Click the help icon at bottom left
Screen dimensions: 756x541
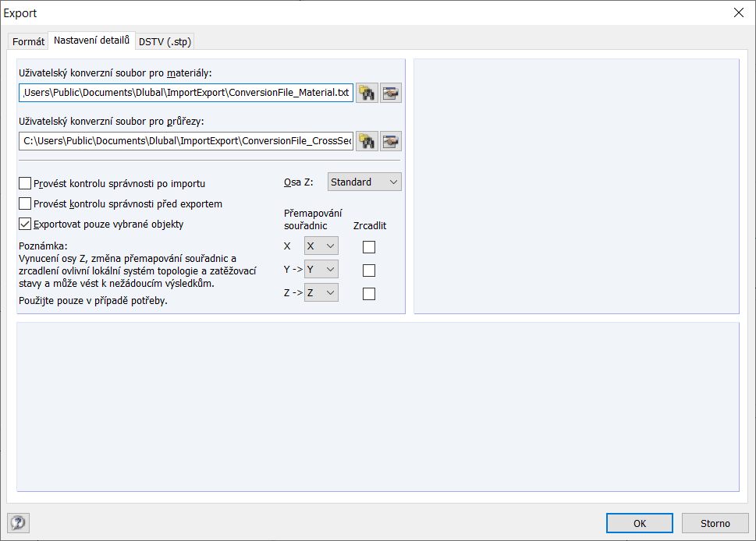[x=18, y=523]
